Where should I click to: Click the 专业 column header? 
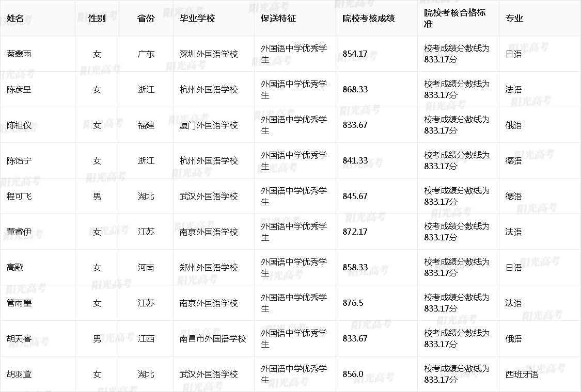[x=514, y=18]
